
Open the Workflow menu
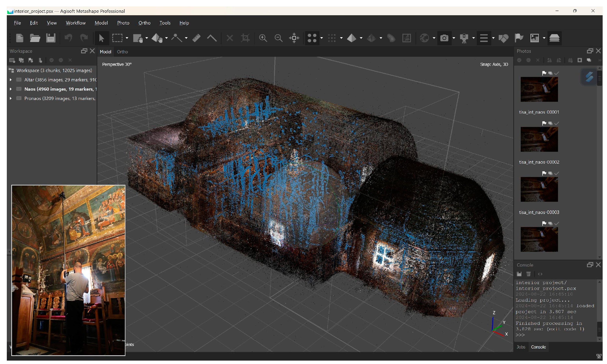click(x=75, y=23)
